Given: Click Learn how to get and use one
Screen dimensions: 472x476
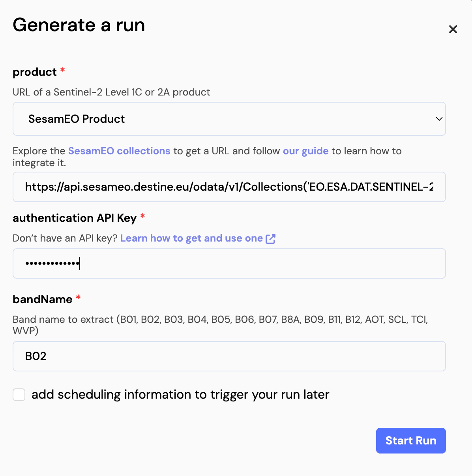Looking at the screenshot, I should point(191,238).
